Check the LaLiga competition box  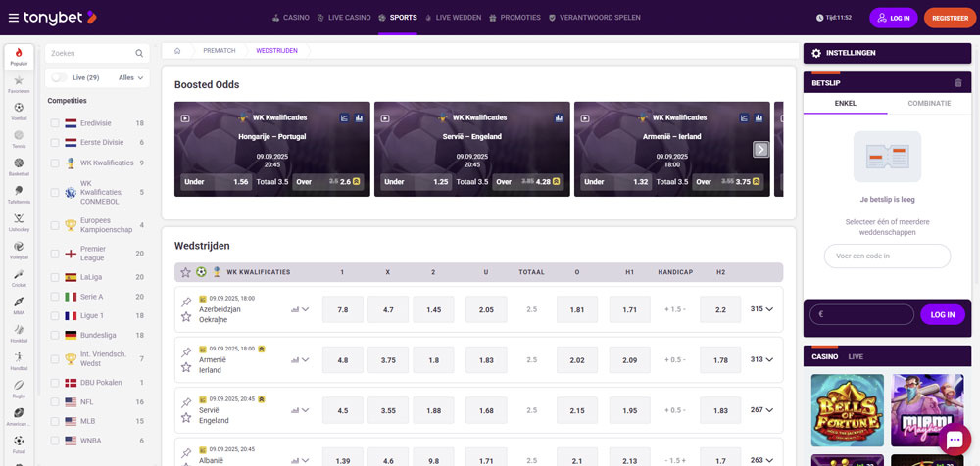(x=55, y=277)
